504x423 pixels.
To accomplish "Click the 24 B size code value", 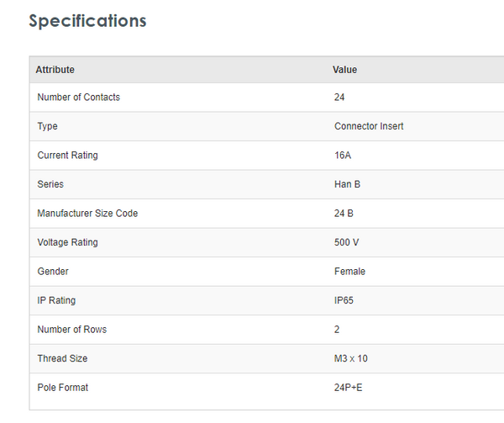I will [344, 214].
